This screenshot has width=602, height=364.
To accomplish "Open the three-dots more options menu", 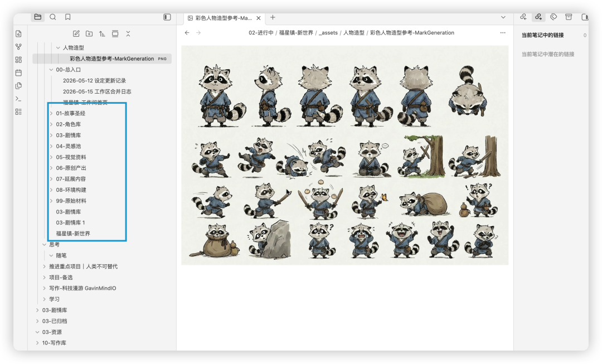I will (503, 33).
